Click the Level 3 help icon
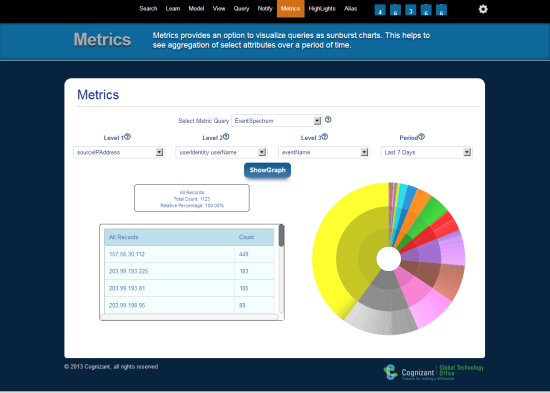 coord(325,137)
